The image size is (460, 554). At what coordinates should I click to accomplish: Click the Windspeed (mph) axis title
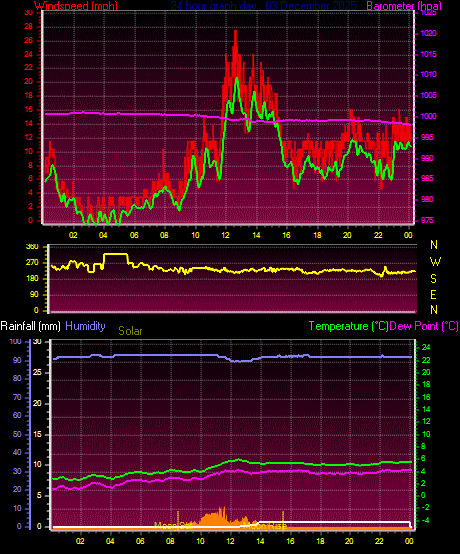tap(76, 6)
